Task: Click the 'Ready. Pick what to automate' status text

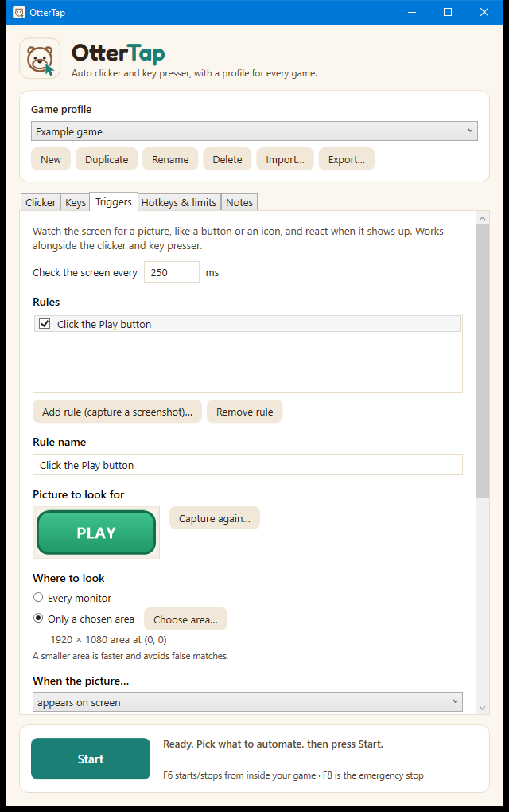Action: coord(273,744)
